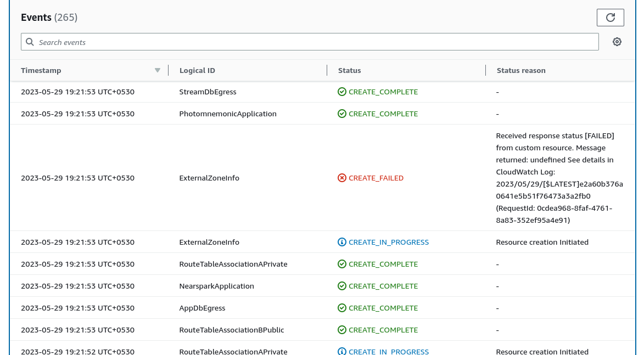This screenshot has height=355, width=644.
Task: Click PhotomnemonicApplication green check icon
Action: [x=341, y=114]
